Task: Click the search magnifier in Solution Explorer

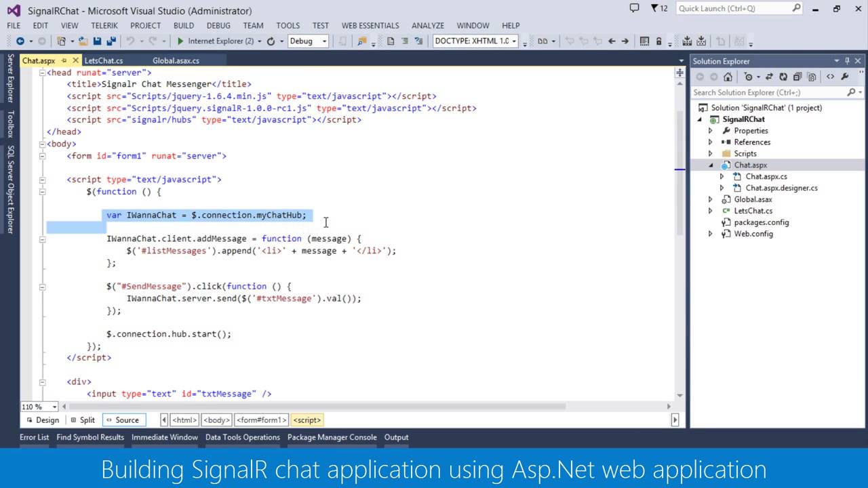Action: [x=851, y=92]
